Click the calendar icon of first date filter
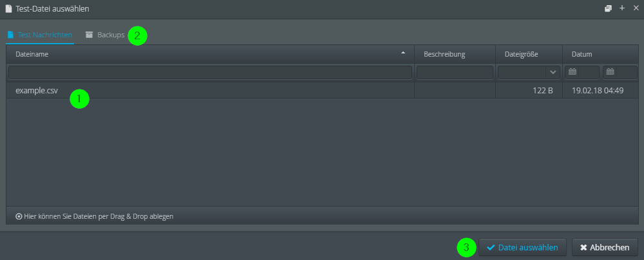 click(572, 72)
